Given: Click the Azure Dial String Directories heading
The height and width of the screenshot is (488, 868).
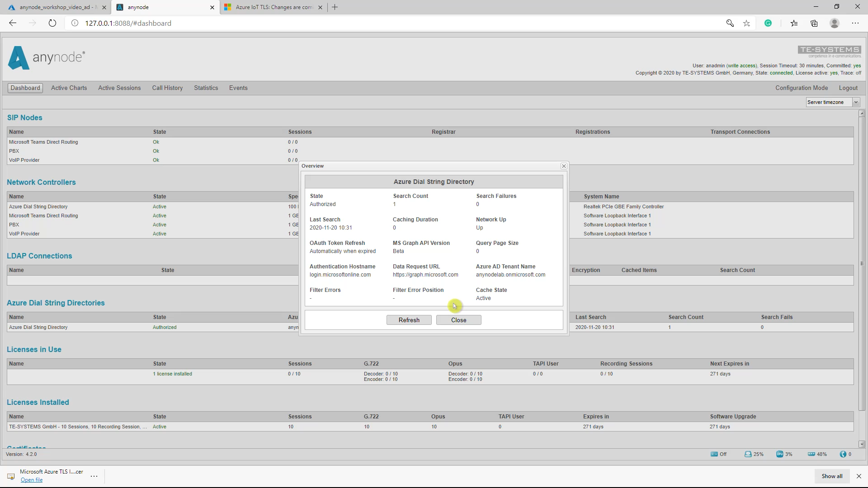Looking at the screenshot, I should (56, 303).
